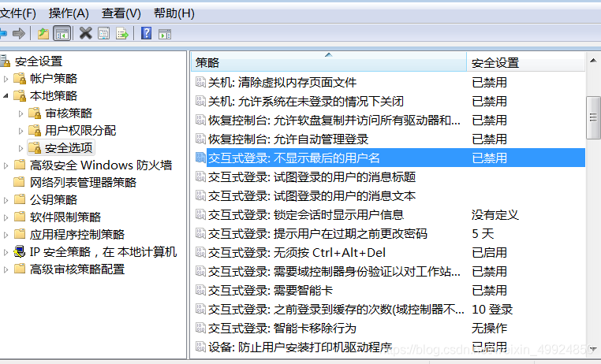Click the policy icon beside 交互式登录: 智能卡移除行为
601x364 pixels.
coord(200,328)
